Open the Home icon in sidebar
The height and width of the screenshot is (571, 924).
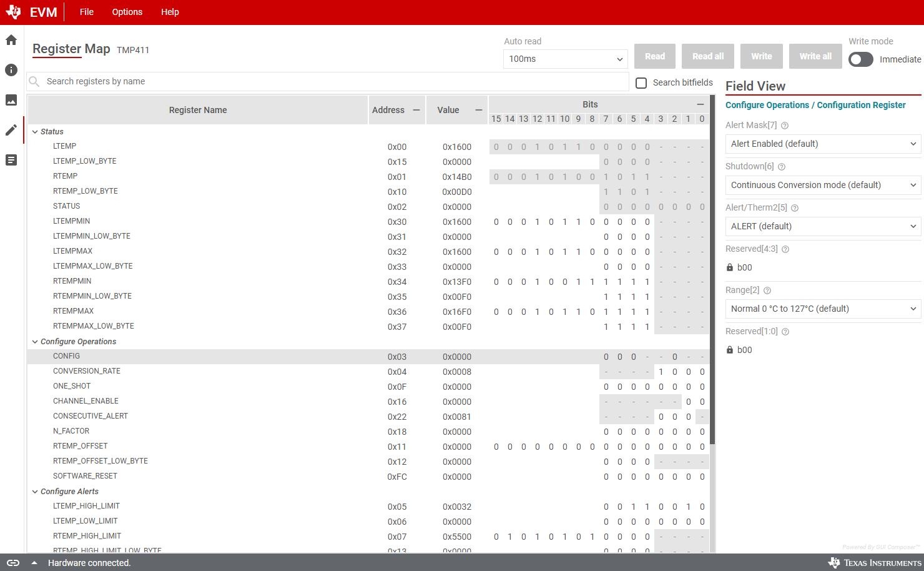[x=11, y=40]
